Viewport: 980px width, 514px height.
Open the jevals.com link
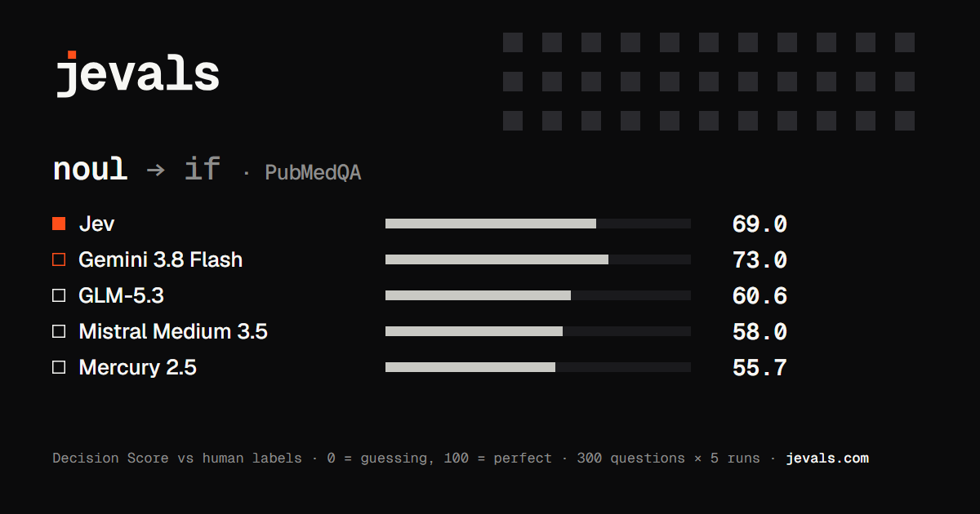point(827,459)
